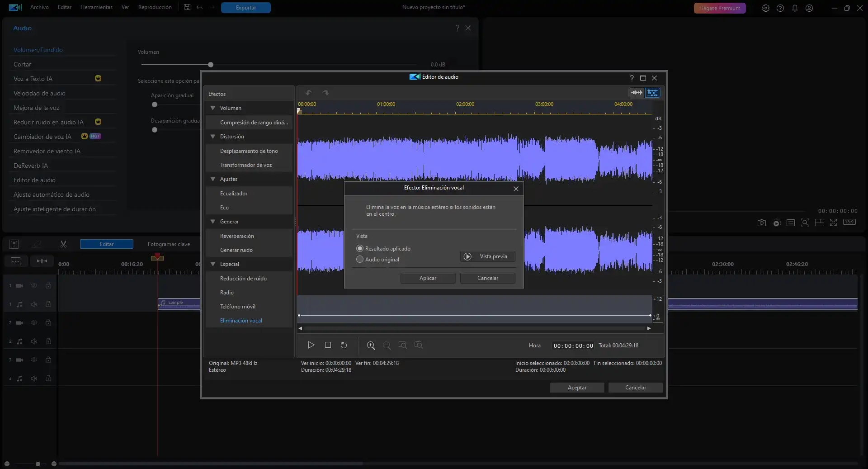Open the notifications bell icon

coord(794,8)
